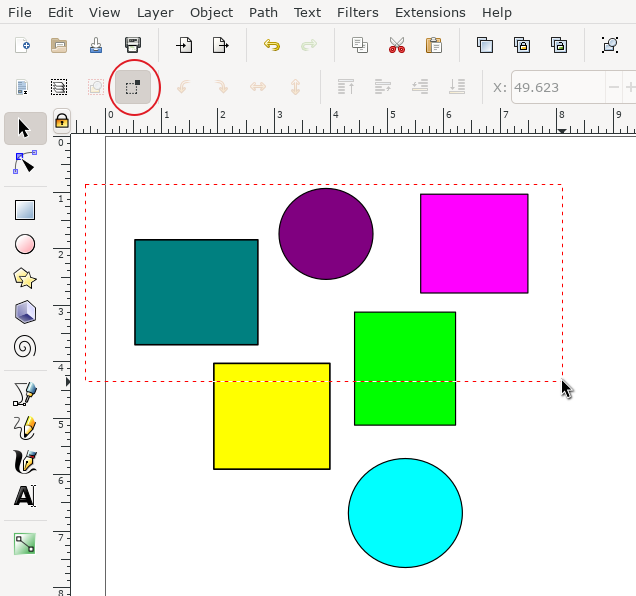Click the Create clone icon
Screen dimensions: 636x596
(522, 45)
